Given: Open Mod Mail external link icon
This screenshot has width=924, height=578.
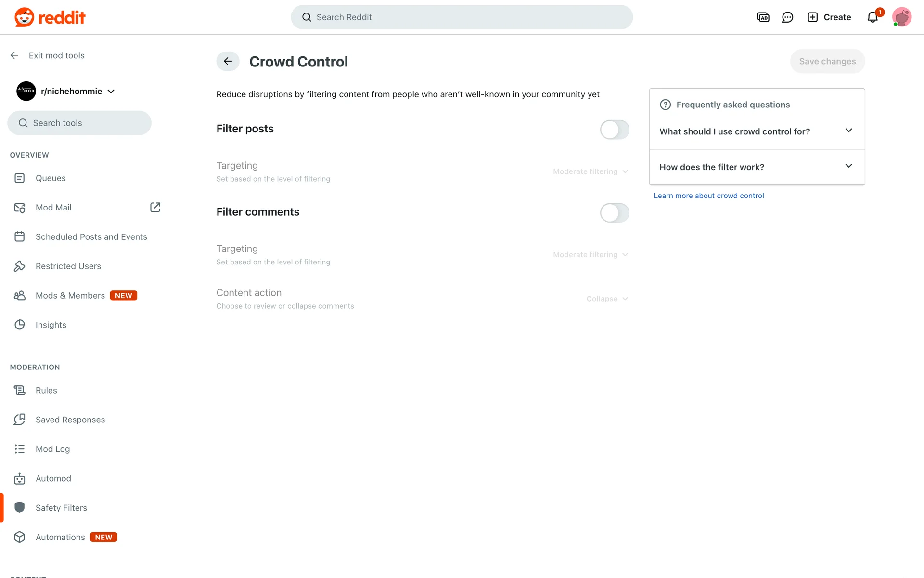Looking at the screenshot, I should tap(155, 207).
